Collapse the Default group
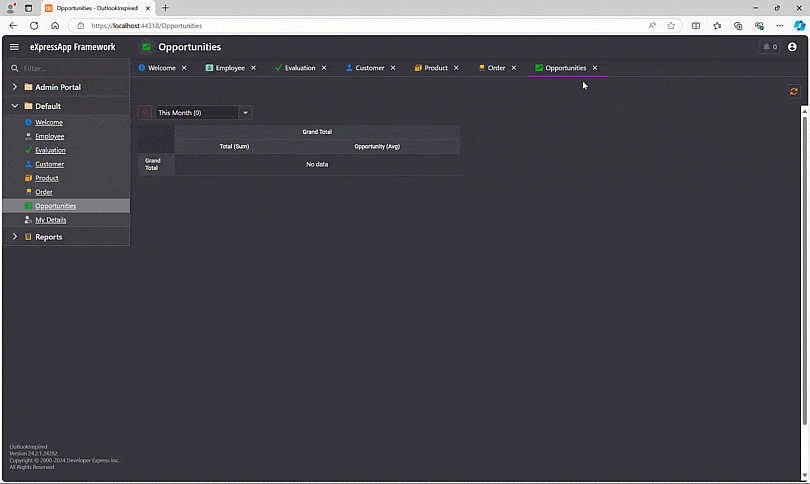Screen dimensions: 810x484 14,106
